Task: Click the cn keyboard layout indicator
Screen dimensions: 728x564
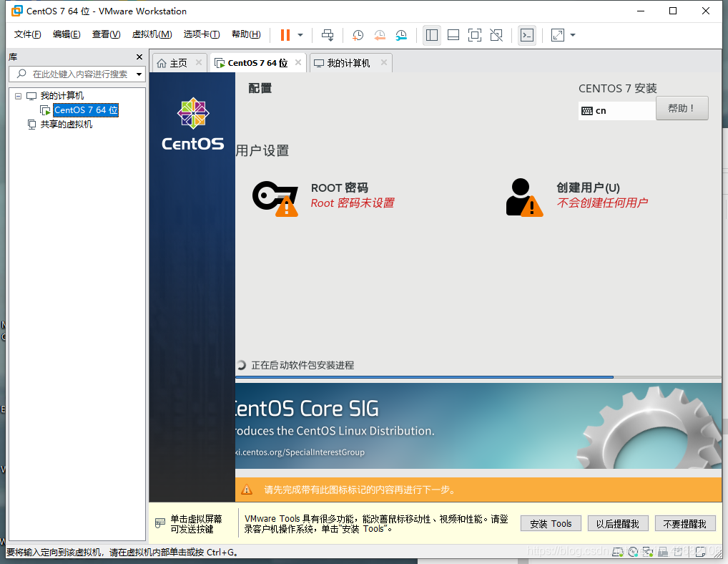Action: 617,110
